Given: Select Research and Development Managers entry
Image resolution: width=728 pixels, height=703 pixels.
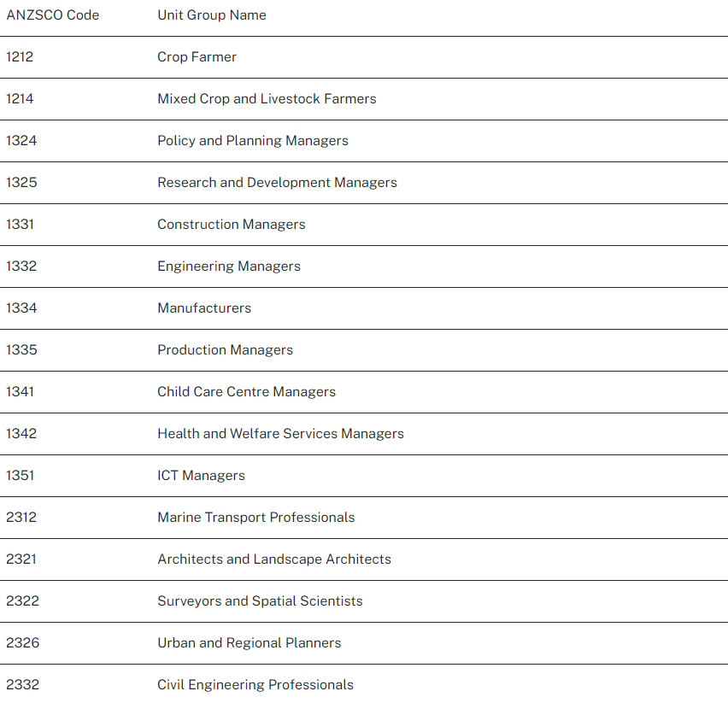Looking at the screenshot, I should 277,183.
